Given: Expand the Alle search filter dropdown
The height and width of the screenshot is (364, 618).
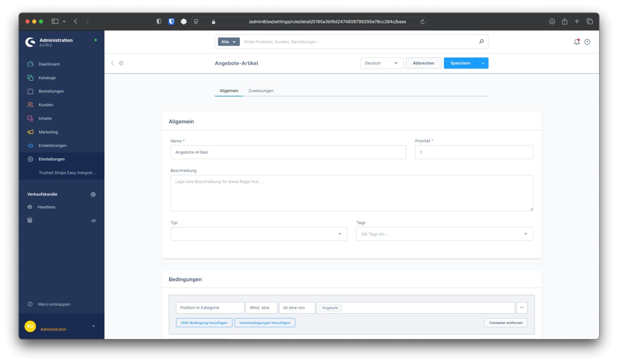Looking at the screenshot, I should click(229, 42).
